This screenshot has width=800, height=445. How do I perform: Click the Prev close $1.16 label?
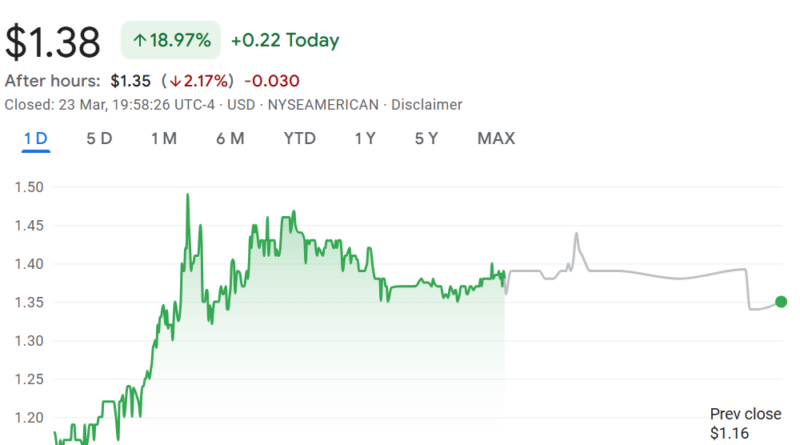737,423
